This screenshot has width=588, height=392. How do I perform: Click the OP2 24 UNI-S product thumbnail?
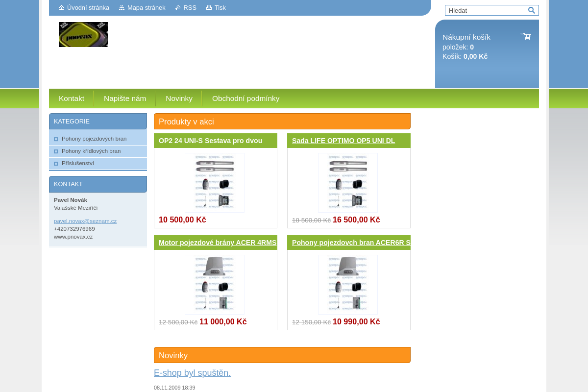[x=215, y=183]
